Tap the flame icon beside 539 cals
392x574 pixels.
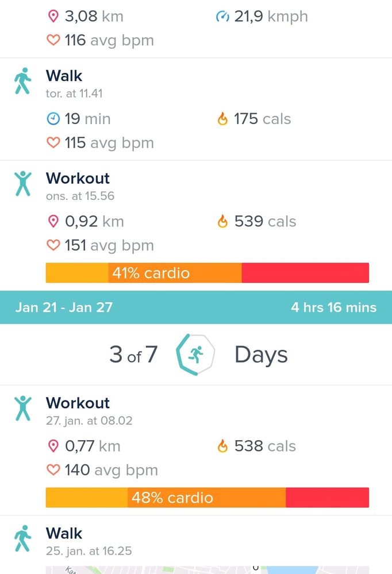coord(222,221)
